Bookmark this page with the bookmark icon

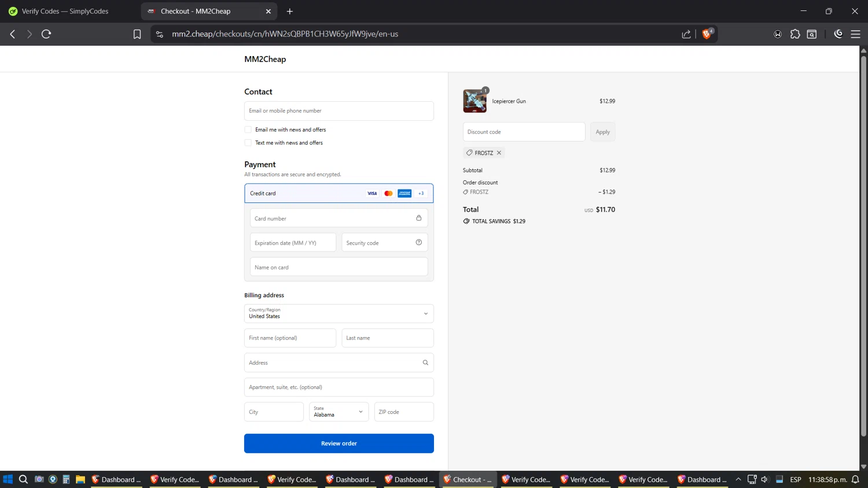click(137, 34)
